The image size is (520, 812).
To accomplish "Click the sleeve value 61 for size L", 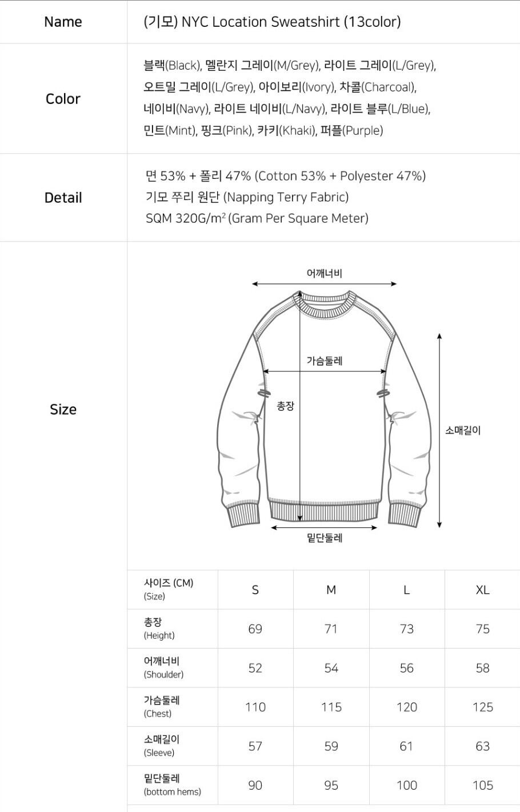I will point(406,746).
